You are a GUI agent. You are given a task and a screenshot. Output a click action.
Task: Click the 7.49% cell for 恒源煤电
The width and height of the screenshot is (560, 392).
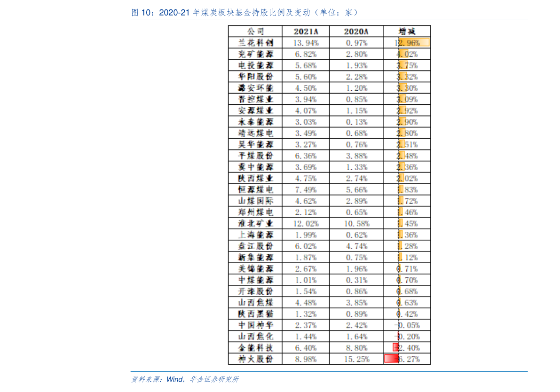click(x=306, y=190)
